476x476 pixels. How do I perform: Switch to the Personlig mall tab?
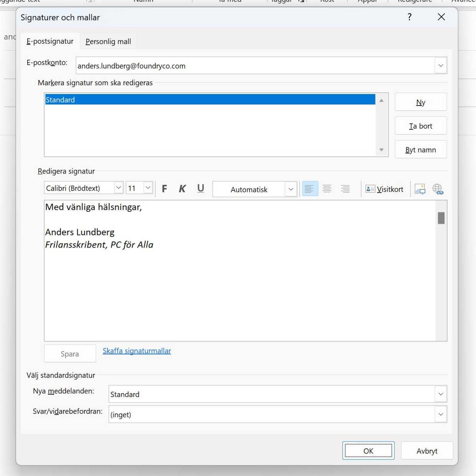pyautogui.click(x=108, y=41)
